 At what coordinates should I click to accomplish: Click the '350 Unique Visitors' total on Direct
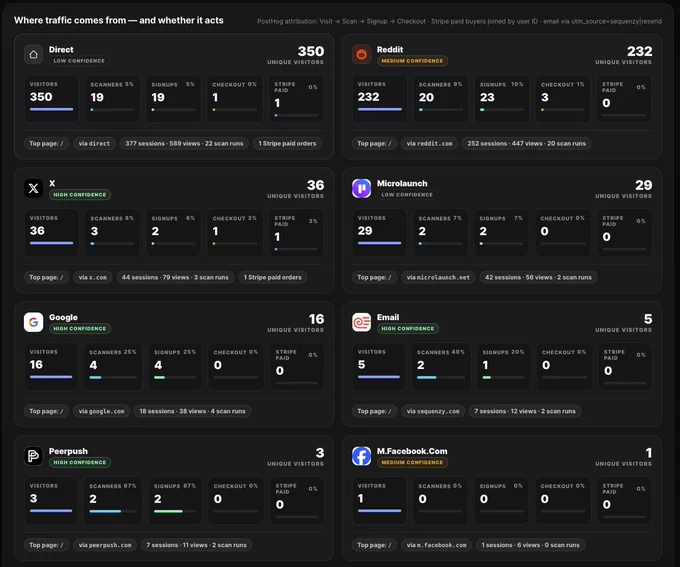coord(295,55)
